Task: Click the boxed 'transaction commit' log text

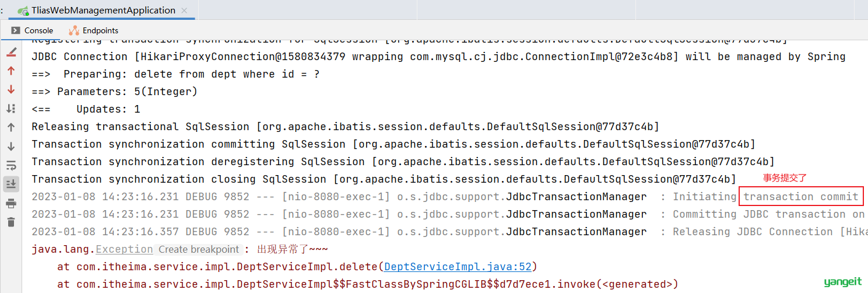Action: [x=801, y=197]
